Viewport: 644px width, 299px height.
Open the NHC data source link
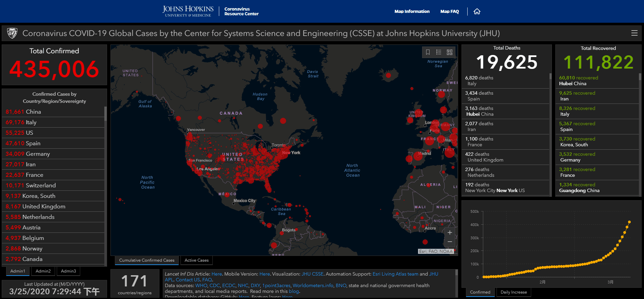pos(243,285)
